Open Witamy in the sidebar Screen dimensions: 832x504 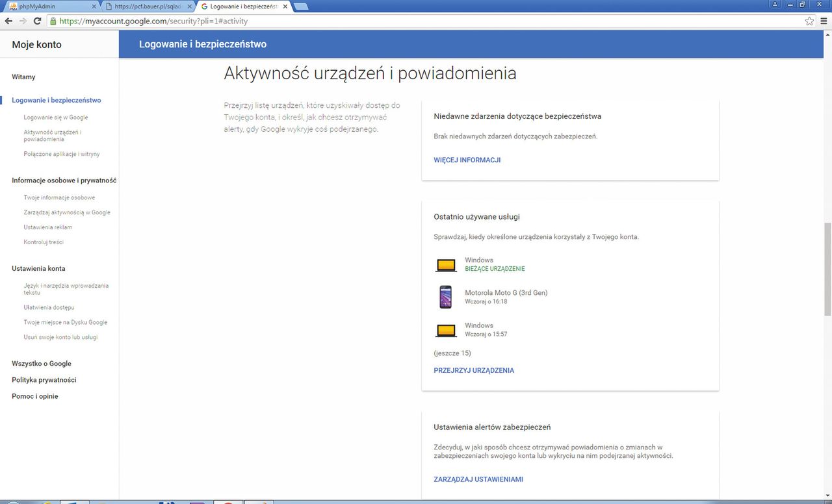tap(23, 77)
